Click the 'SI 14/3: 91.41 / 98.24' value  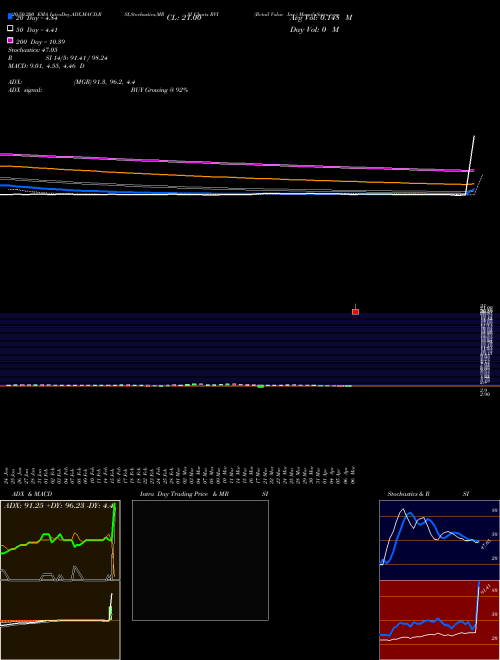tap(77, 58)
